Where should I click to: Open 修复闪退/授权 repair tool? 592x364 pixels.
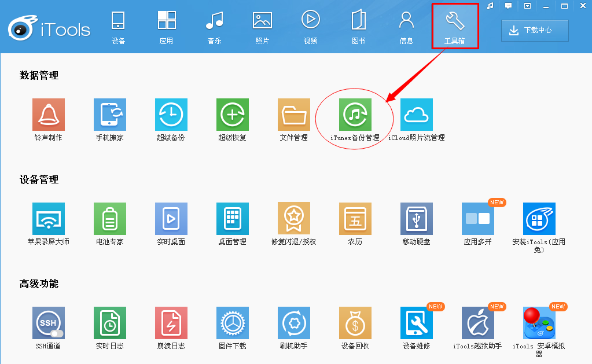click(x=294, y=219)
